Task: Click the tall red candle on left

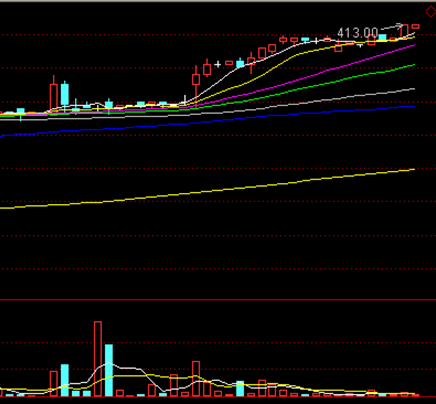Action: [x=54, y=96]
